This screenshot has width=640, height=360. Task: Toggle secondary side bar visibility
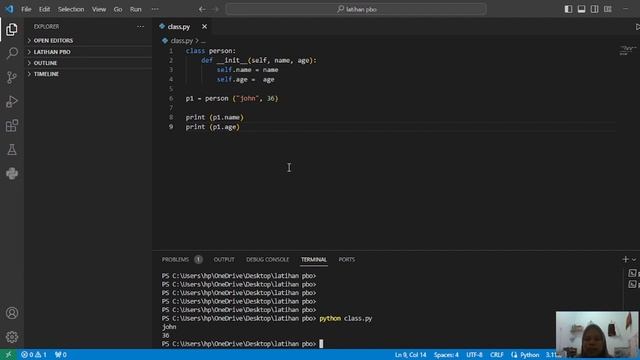coord(594,9)
